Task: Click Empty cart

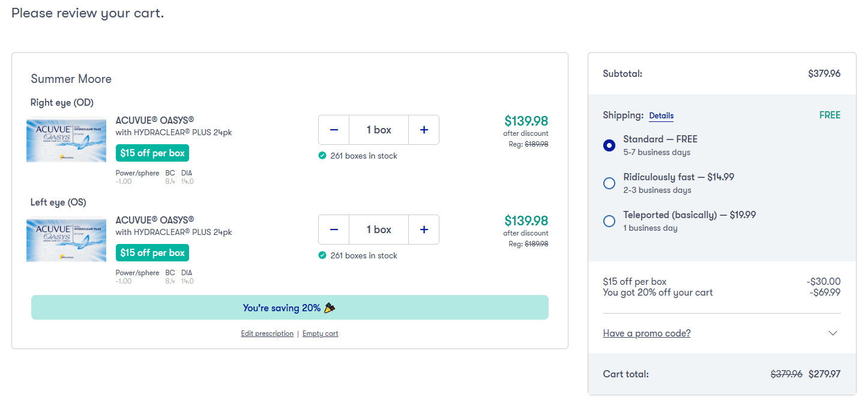Action: (x=320, y=333)
